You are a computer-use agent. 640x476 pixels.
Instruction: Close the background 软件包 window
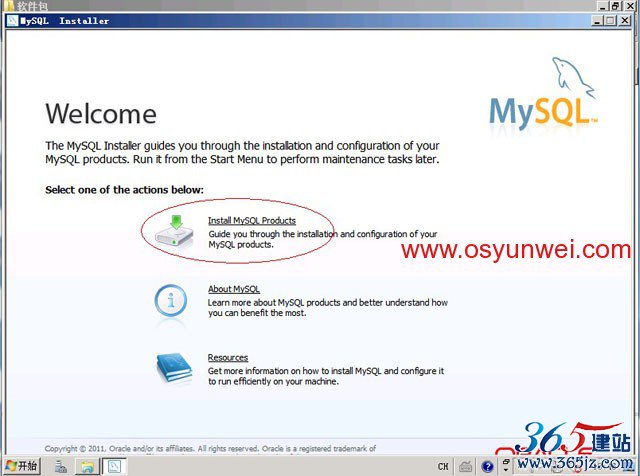(x=631, y=6)
